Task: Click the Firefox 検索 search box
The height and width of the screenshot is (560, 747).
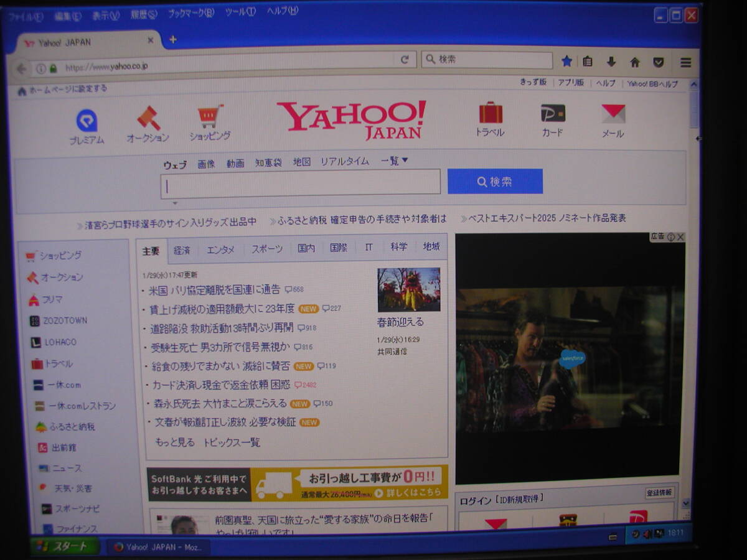Action: (487, 60)
